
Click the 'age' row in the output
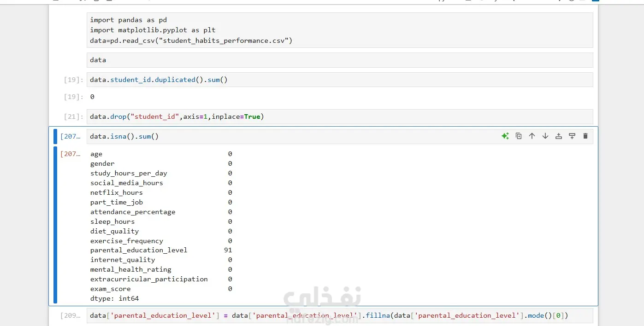(96, 154)
